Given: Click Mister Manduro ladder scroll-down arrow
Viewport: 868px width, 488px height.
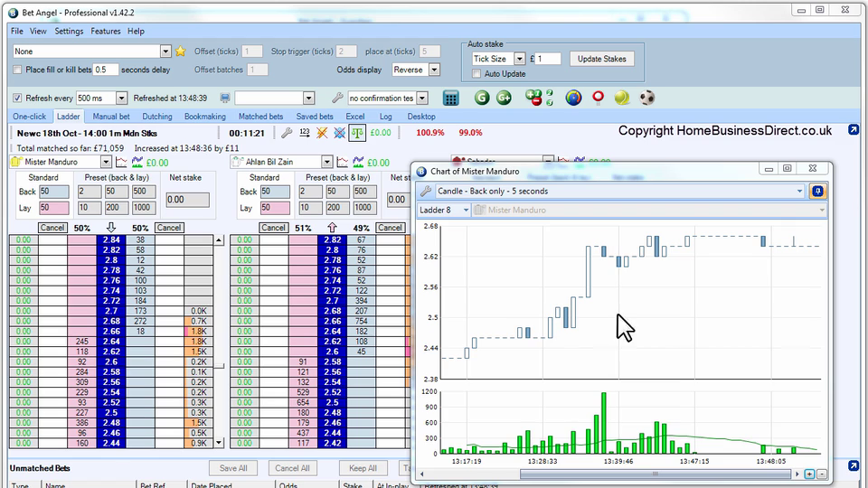Looking at the screenshot, I should (219, 443).
